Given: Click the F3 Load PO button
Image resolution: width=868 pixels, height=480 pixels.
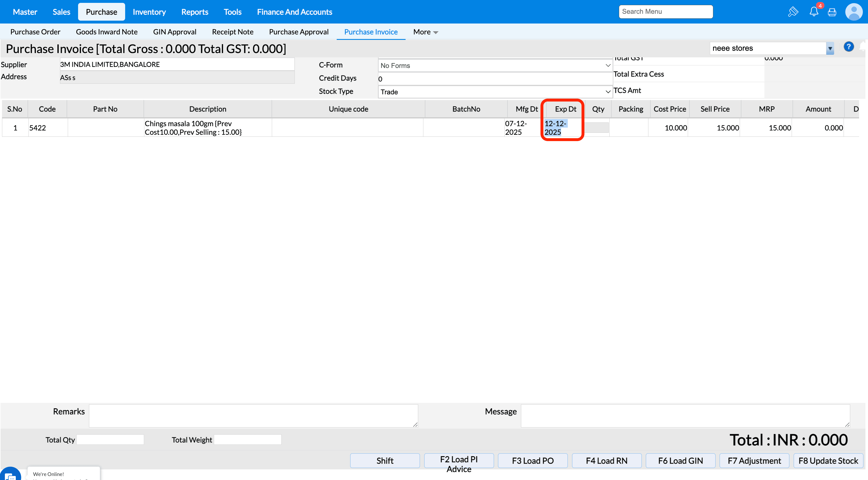Looking at the screenshot, I should tap(532, 461).
